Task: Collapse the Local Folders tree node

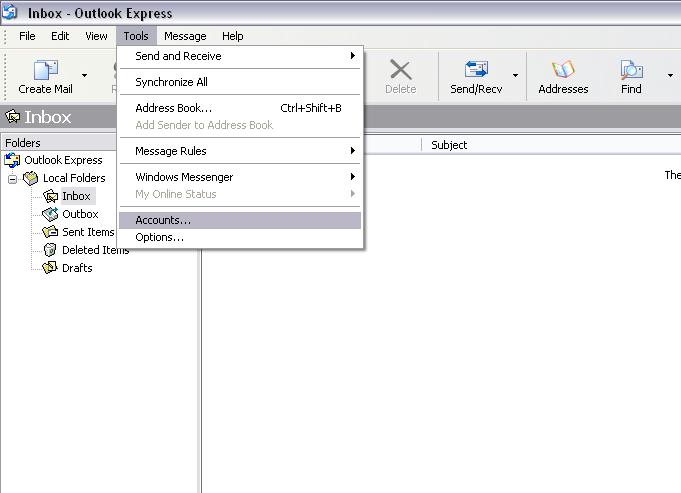Action: pyautogui.click(x=13, y=179)
